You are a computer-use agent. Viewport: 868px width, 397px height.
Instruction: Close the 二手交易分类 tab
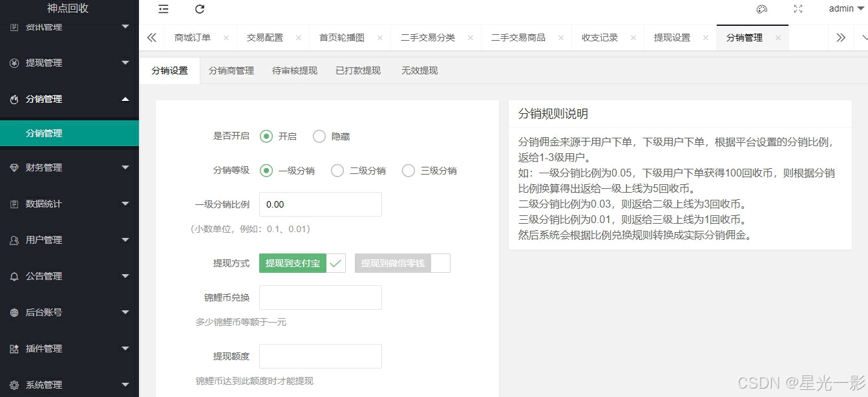470,38
